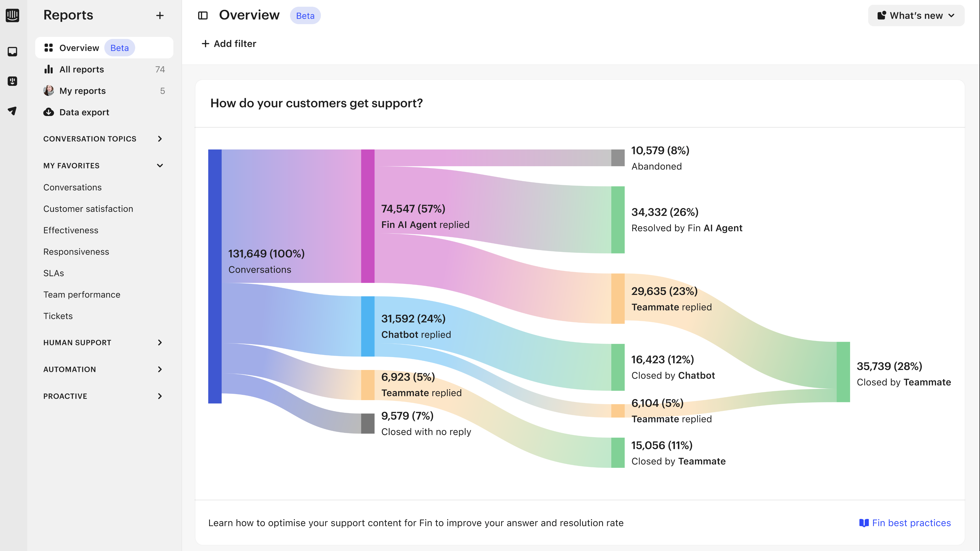Expand the Automation section
Viewport: 980px width, 551px height.
point(160,369)
